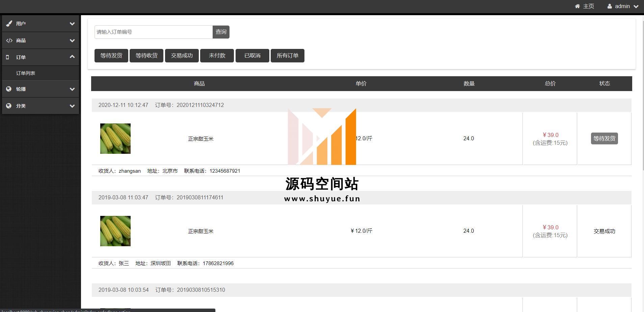Image resolution: width=644 pixels, height=312 pixels.
Task: Select the 商品 sidebar menu
Action: [x=41, y=40]
